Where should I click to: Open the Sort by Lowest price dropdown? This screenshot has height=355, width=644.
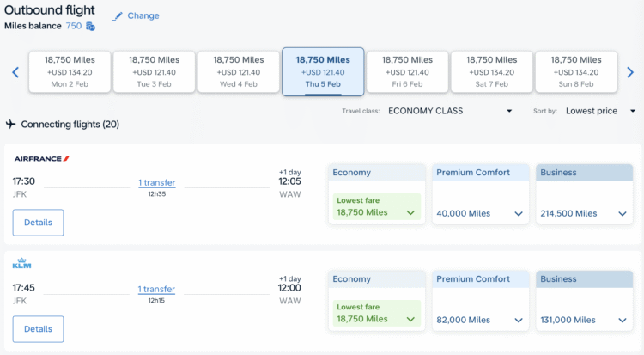tap(599, 111)
